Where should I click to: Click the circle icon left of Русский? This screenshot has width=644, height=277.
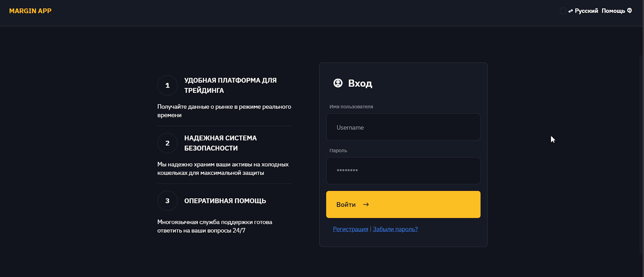tap(563, 10)
